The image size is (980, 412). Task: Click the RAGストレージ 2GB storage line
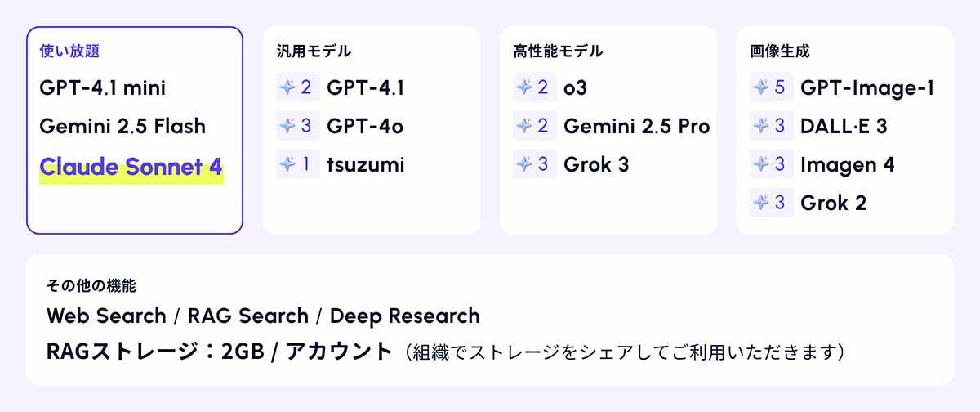coord(220,352)
